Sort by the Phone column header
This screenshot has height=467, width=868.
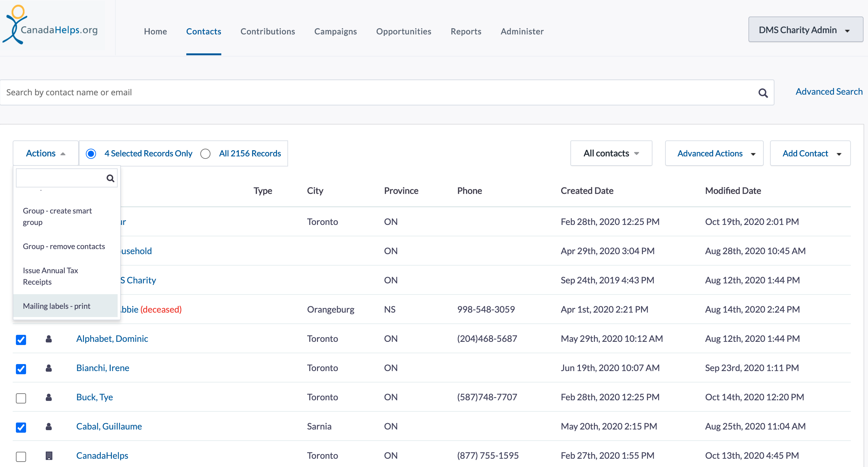469,191
